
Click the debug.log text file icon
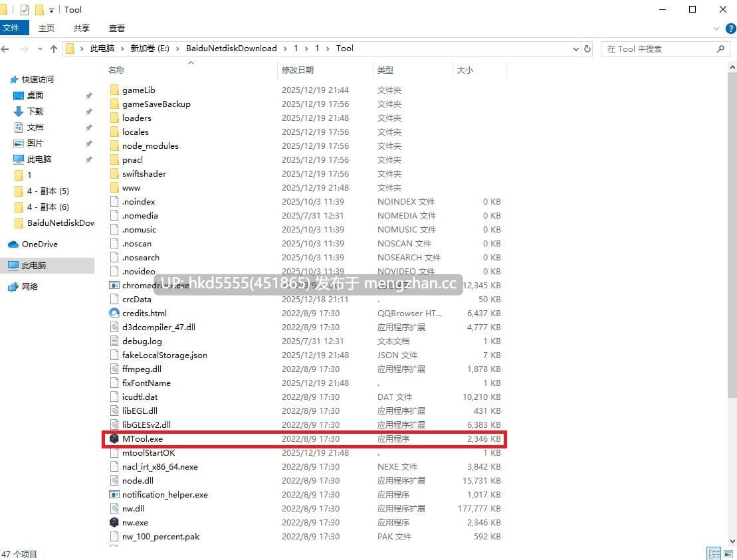coord(114,341)
